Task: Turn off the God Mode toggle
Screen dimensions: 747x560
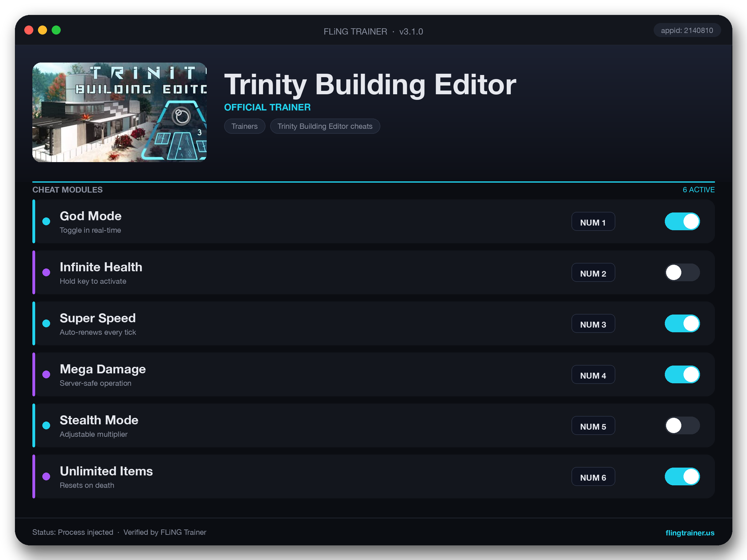Action: pos(682,222)
